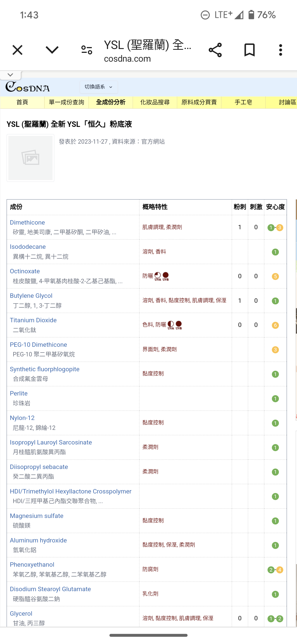The height and width of the screenshot is (644, 297).
Task: Open Diisopropyl sebacate link
Action: [x=39, y=467]
